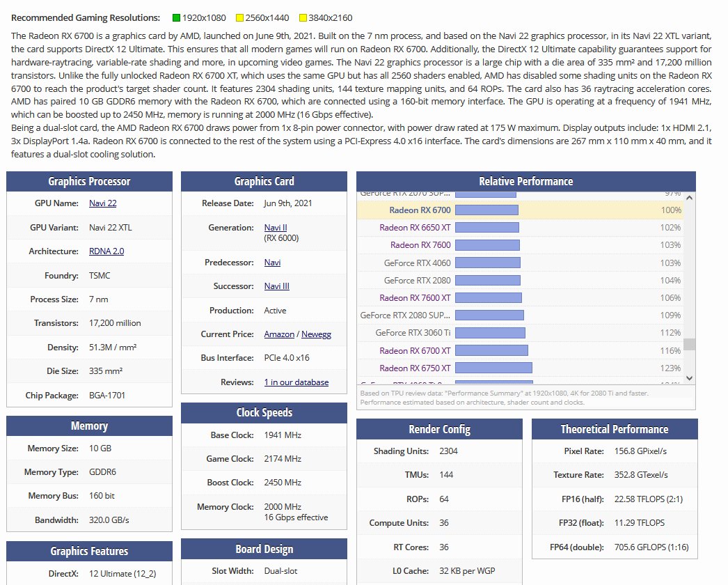This screenshot has height=585, width=728.
Task: Click the 'Recommended Gaming Resolutions:' label
Action: click(86, 17)
